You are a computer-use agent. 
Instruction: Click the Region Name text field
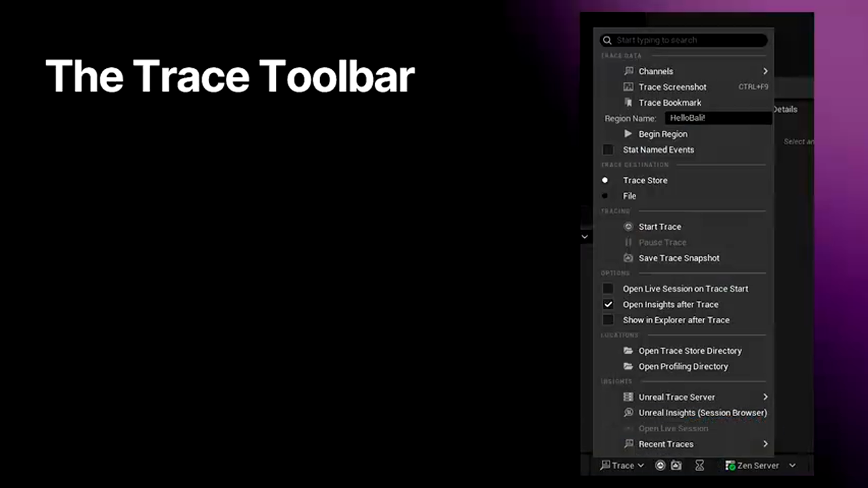click(717, 118)
